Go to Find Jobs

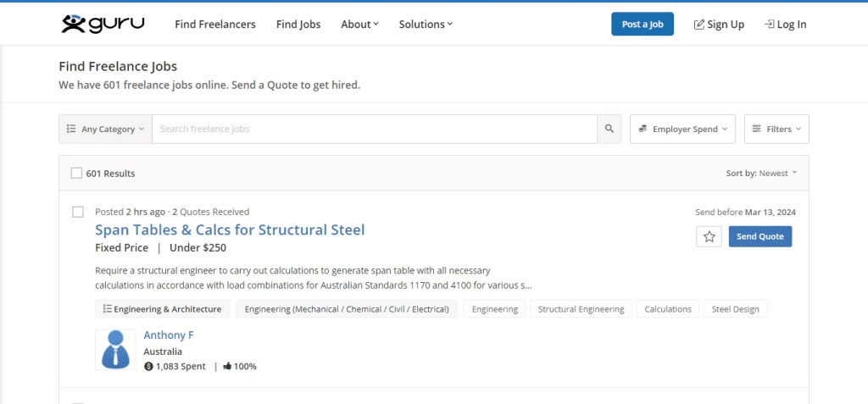coord(298,25)
